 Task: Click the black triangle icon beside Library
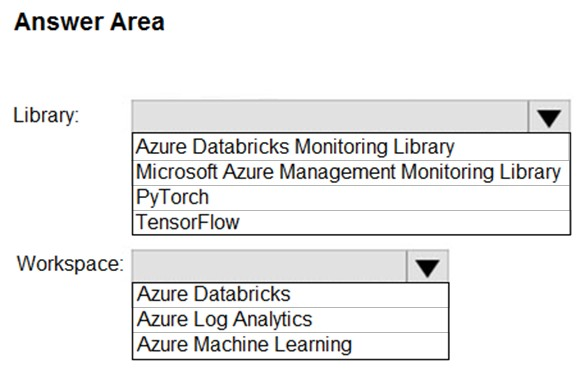pos(549,118)
